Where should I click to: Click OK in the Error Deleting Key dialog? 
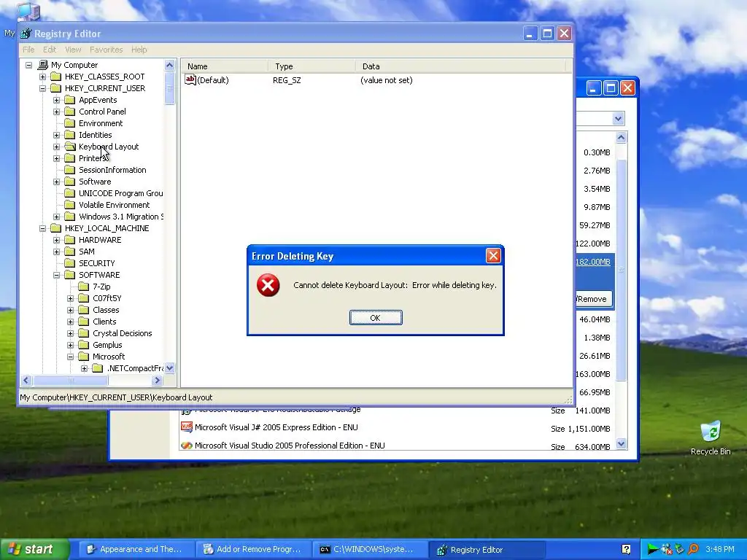(376, 318)
